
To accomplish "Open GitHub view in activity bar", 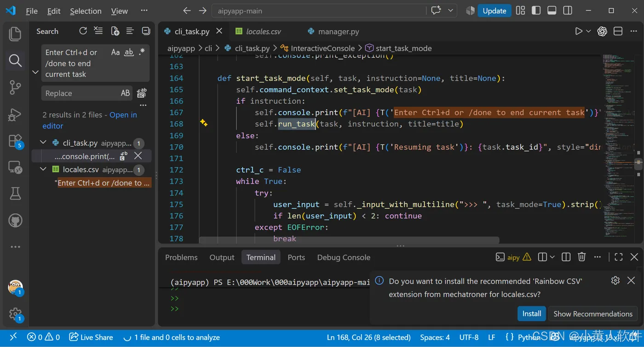I will (x=15, y=220).
